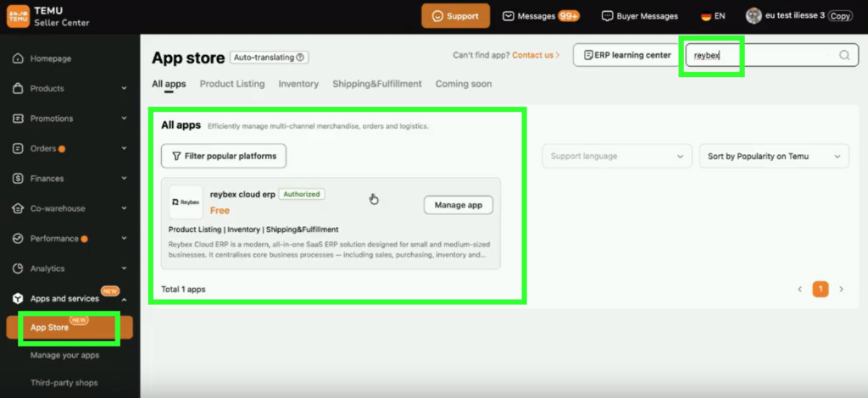Open the Homepage sidebar icon
Viewport: 868px width, 398px height.
pos(19,58)
